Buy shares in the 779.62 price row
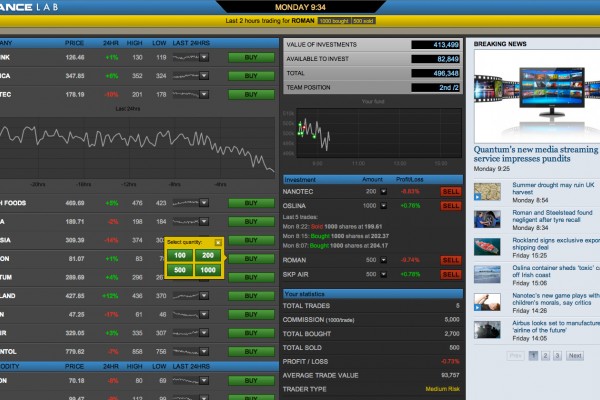Image resolution: width=600 pixels, height=400 pixels. [251, 351]
